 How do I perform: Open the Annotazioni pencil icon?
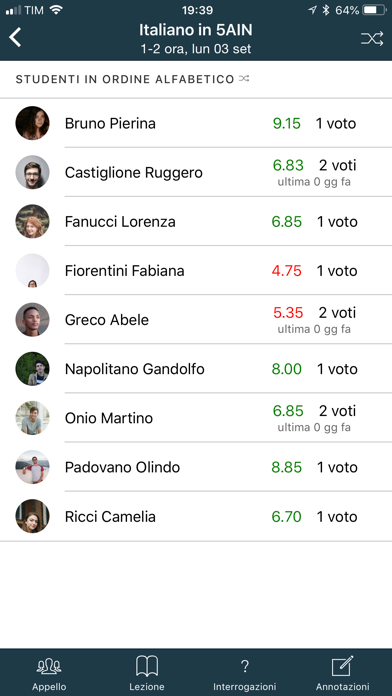342,666
